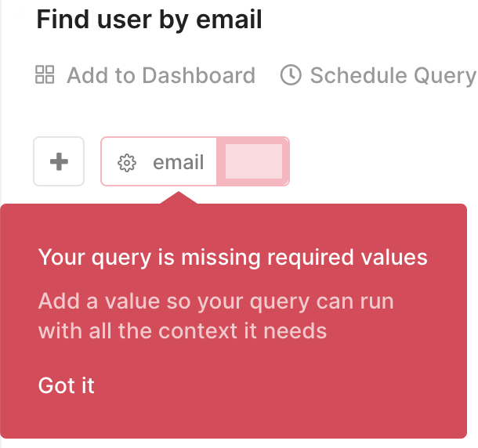Open the Schedule Query option

coord(378,75)
